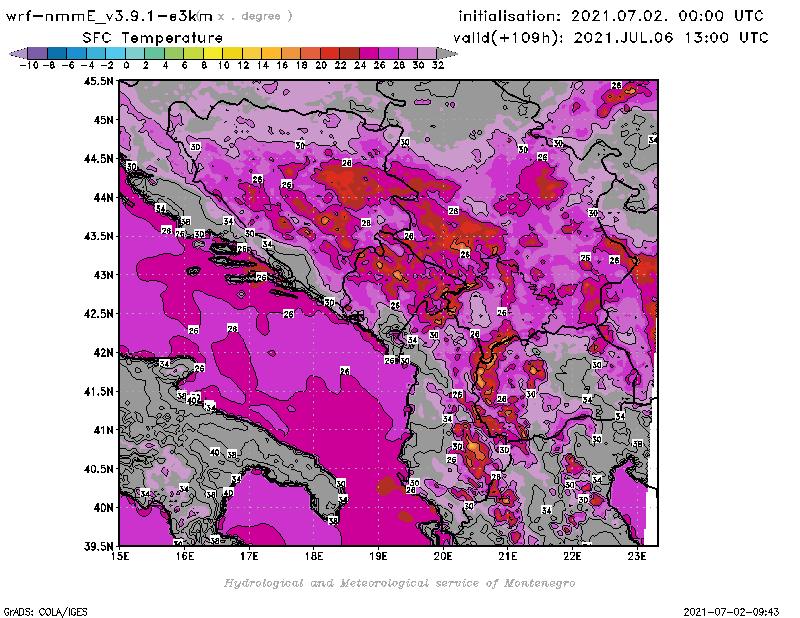
Task: Click the '41N' latitude axis label
Action: pos(104,430)
